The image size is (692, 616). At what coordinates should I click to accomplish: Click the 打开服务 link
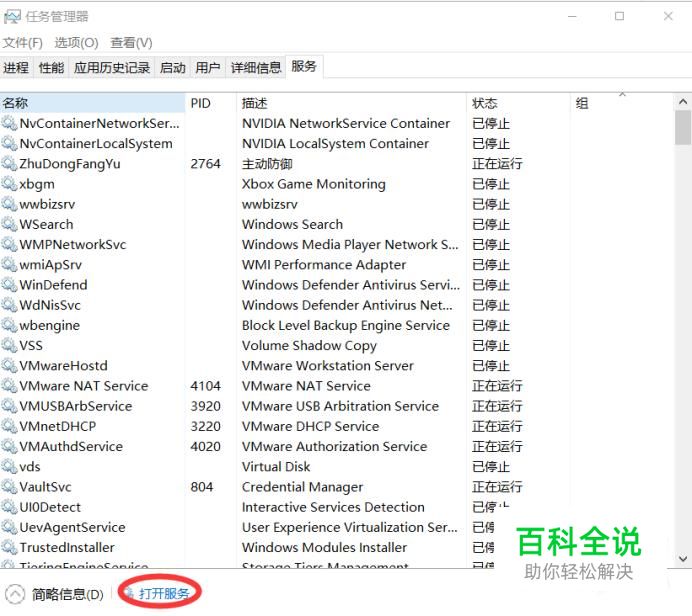pos(164,593)
